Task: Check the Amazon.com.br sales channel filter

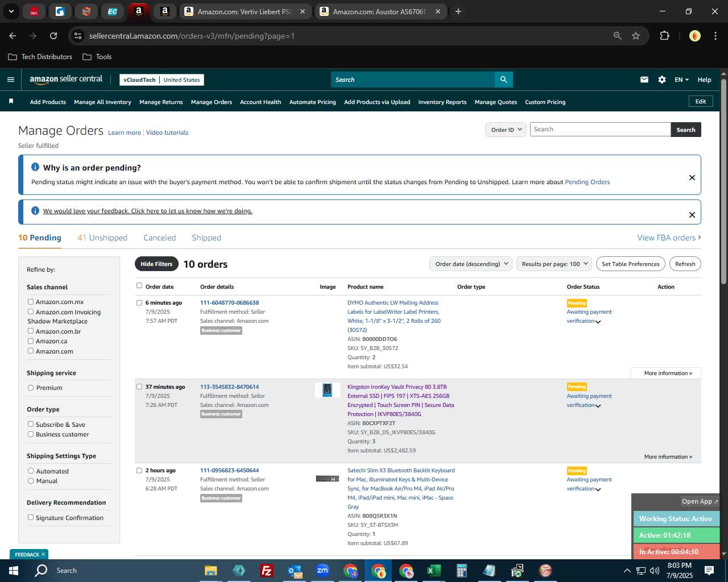Action: 31,331
